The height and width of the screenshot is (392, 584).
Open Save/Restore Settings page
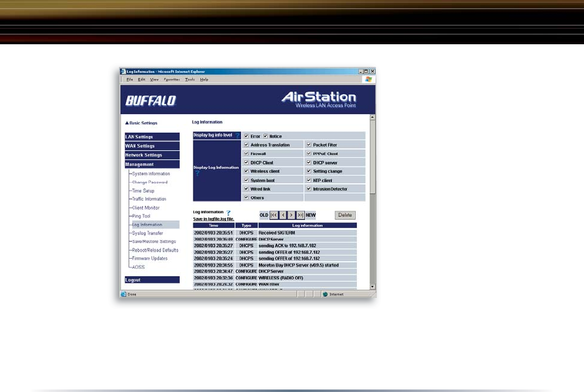[154, 241]
